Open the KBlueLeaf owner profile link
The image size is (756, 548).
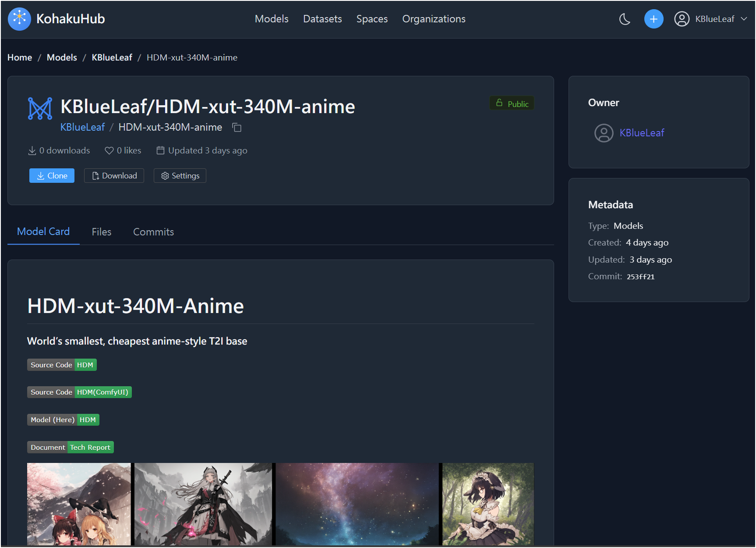(642, 133)
